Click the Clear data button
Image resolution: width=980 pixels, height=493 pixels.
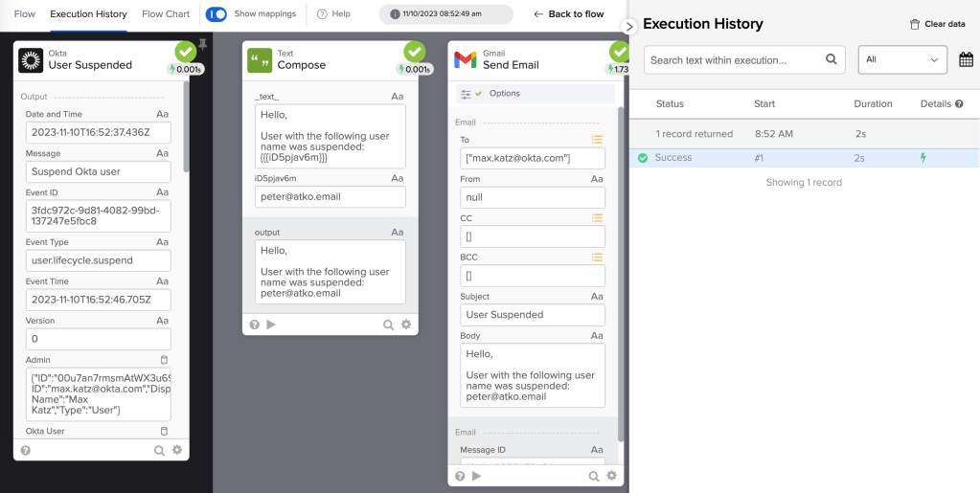point(937,24)
